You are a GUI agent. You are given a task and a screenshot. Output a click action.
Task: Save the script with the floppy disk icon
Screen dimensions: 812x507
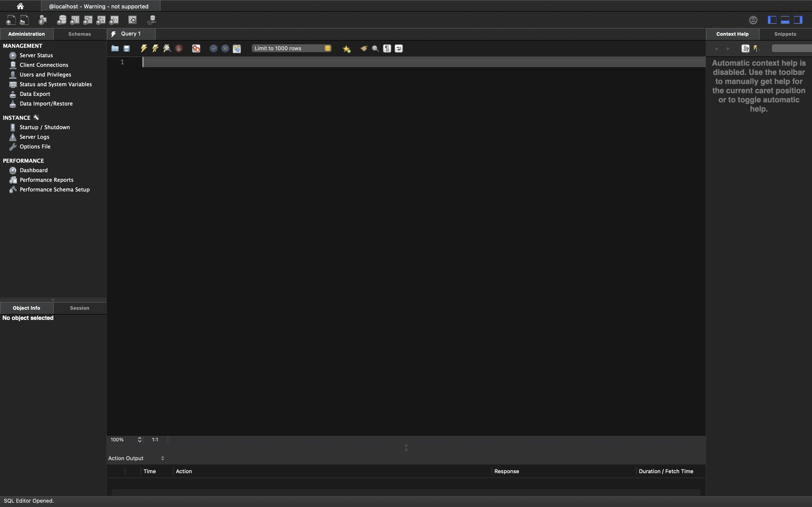pyautogui.click(x=126, y=49)
